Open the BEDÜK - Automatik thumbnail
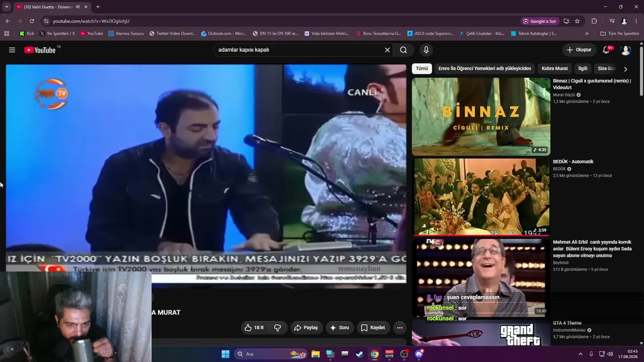The image size is (644, 362). click(x=481, y=197)
